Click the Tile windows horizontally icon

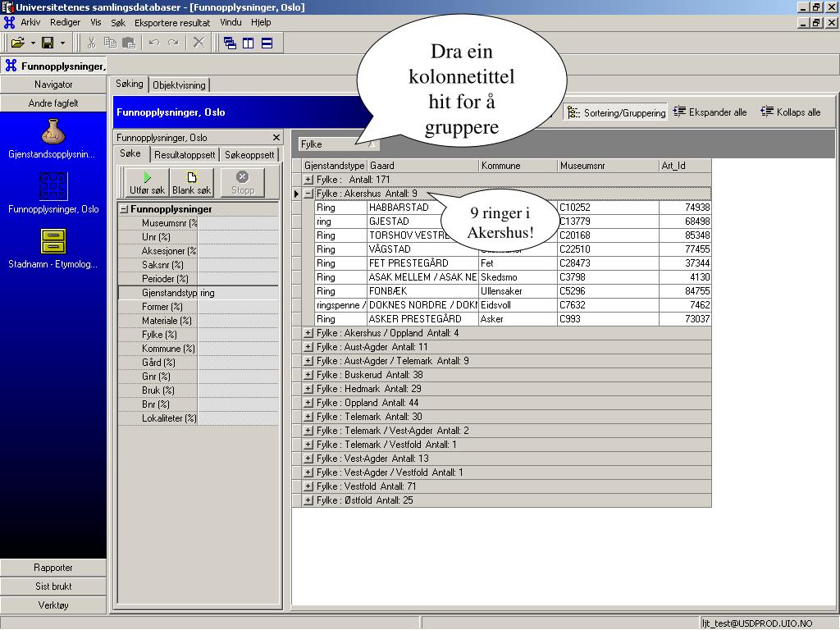(x=267, y=43)
